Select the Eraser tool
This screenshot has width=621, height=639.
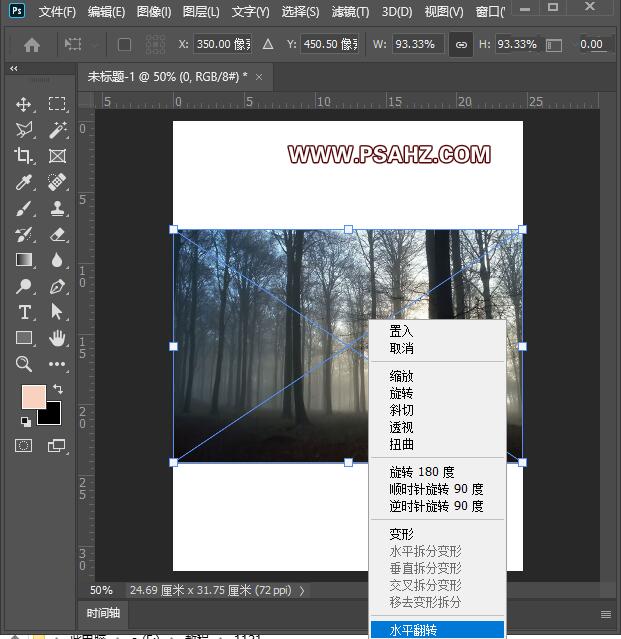pyautogui.click(x=57, y=234)
